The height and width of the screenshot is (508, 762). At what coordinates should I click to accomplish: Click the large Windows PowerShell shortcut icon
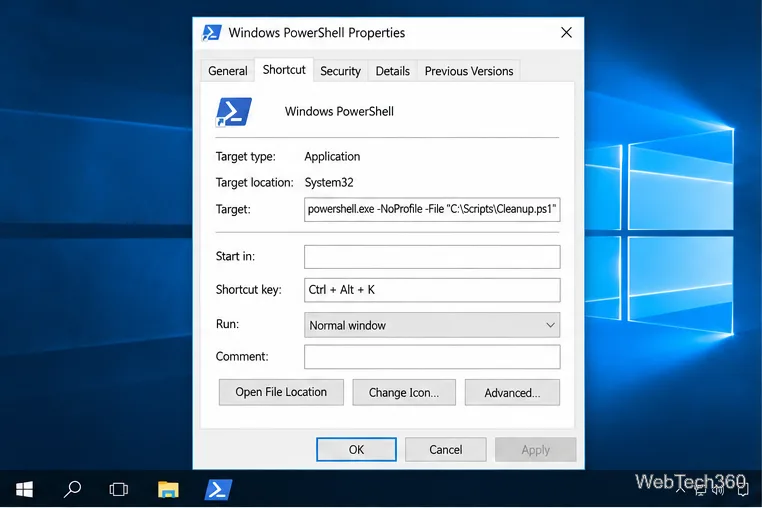point(233,112)
